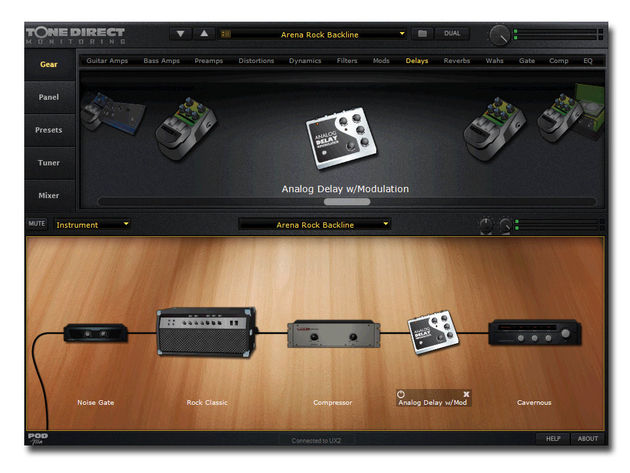
Task: Select previous preset with down arrow button
Action: coord(180,34)
